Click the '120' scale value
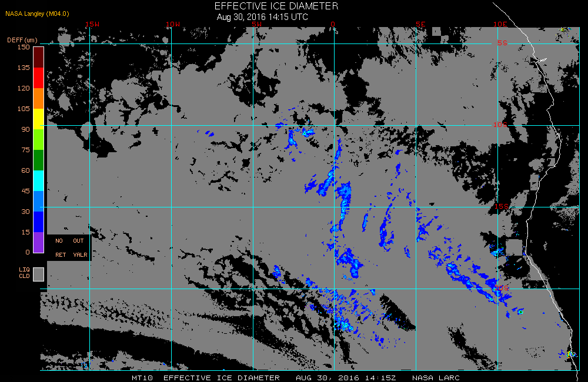 [24, 88]
